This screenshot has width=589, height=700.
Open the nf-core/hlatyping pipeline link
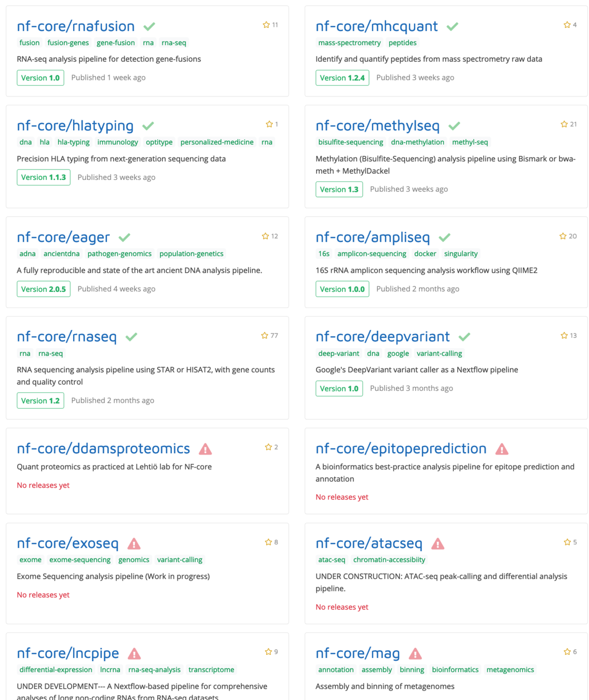75,126
